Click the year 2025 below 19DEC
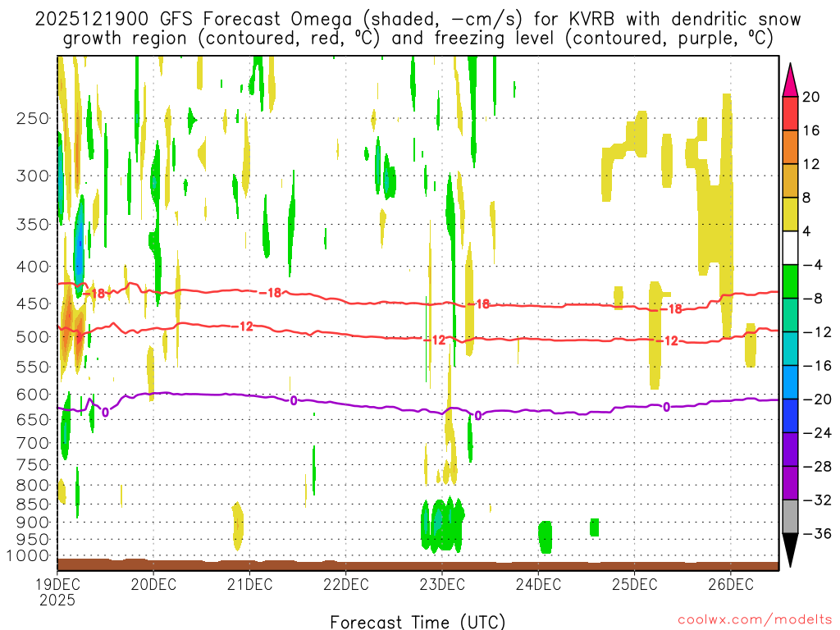Viewport: 840px width, 630px height. [57, 600]
